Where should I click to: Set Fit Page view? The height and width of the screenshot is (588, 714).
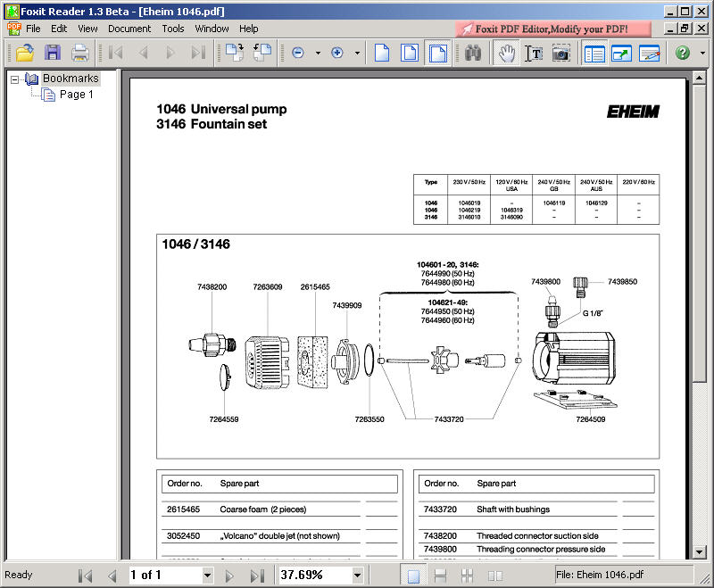point(410,53)
